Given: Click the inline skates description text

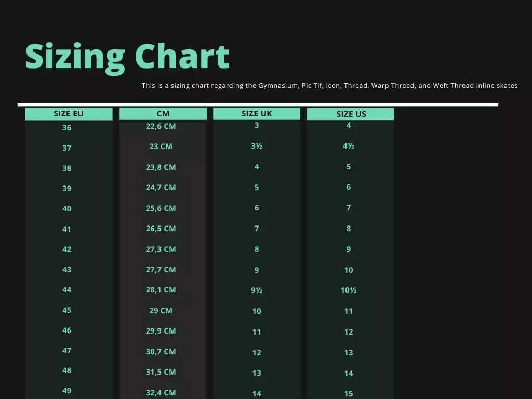Looking at the screenshot, I should pyautogui.click(x=329, y=86).
